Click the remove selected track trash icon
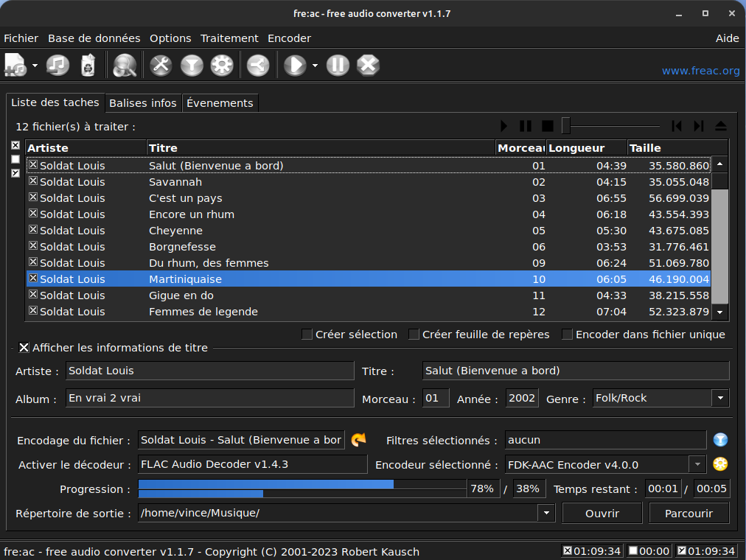The height and width of the screenshot is (560, 746). [x=88, y=66]
